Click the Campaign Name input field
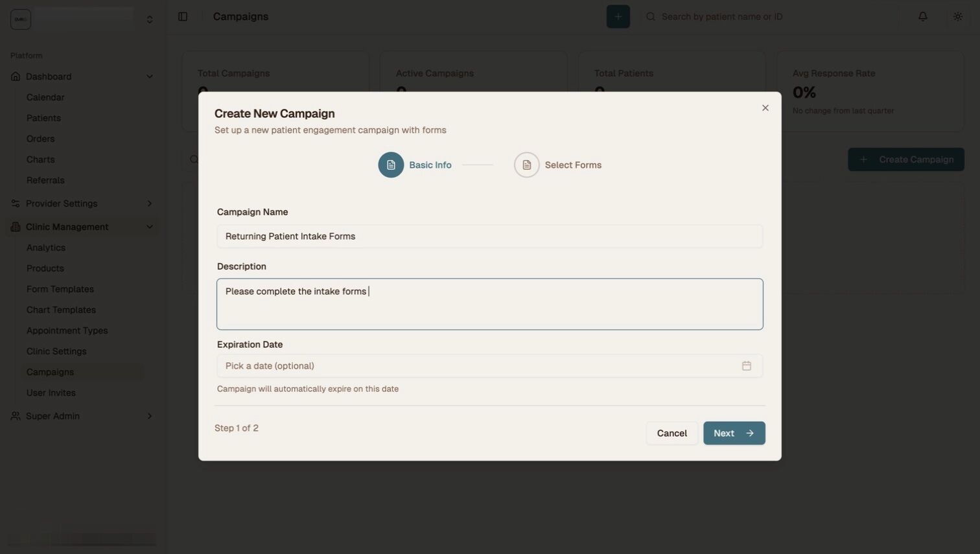980x554 pixels. click(490, 237)
